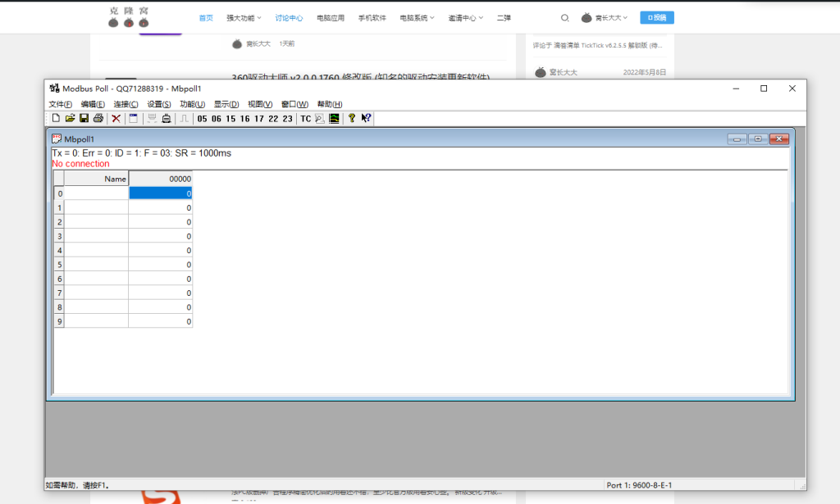Select the value cell in row 9
This screenshot has width=840, height=504.
tap(161, 321)
